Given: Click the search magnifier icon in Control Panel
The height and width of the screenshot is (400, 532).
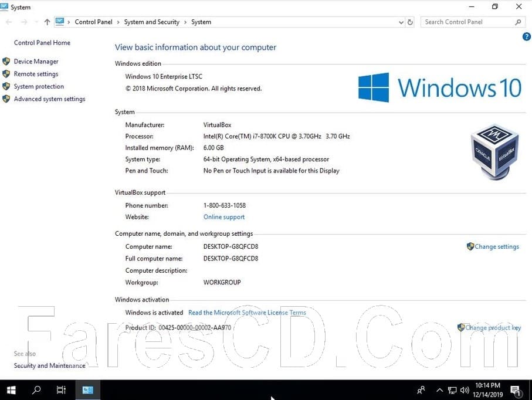Looking at the screenshot, I should point(518,22).
